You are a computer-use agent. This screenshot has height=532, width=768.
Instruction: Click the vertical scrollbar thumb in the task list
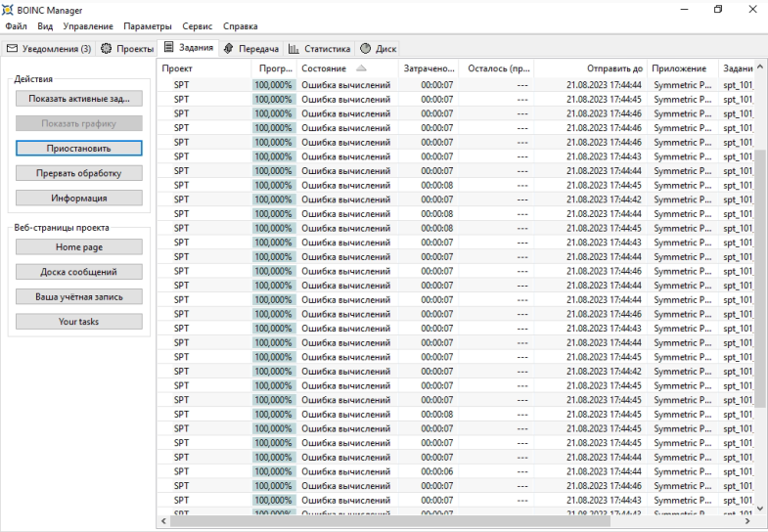click(x=759, y=279)
